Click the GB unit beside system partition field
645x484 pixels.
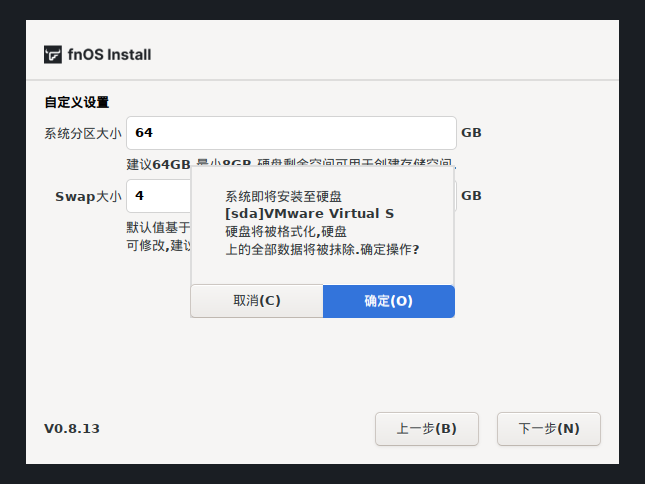coord(471,133)
